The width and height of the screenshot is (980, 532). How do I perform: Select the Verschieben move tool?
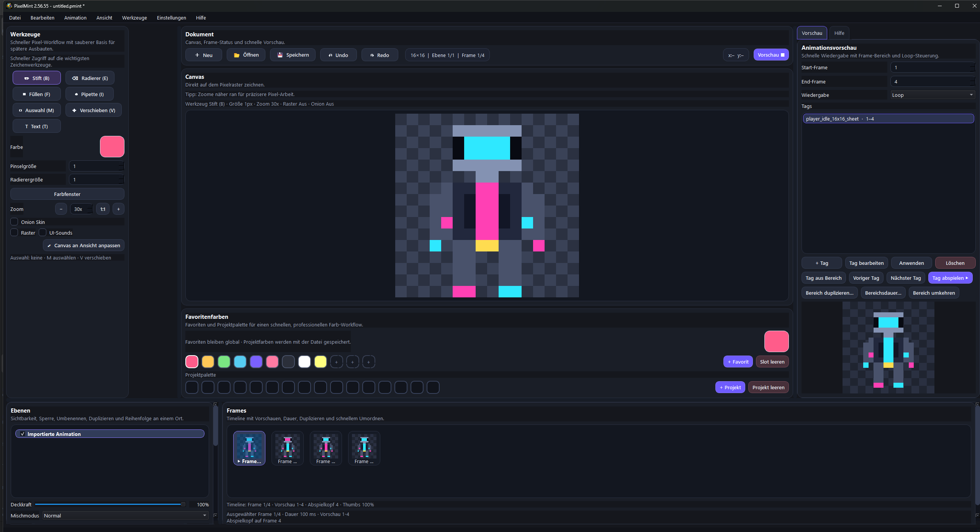(93, 110)
